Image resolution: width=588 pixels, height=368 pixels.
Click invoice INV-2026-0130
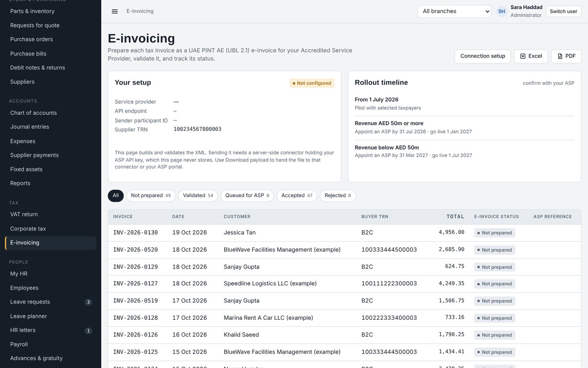tap(136, 232)
